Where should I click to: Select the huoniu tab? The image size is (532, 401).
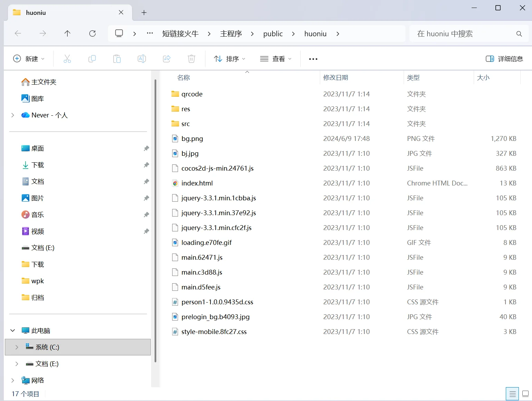click(70, 13)
